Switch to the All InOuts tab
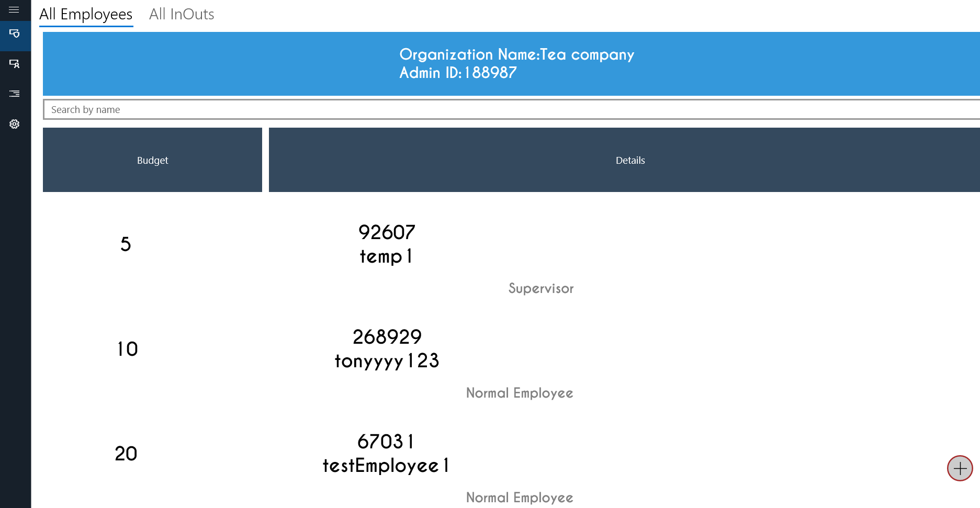Screen dimensions: 980x508 tap(182, 14)
